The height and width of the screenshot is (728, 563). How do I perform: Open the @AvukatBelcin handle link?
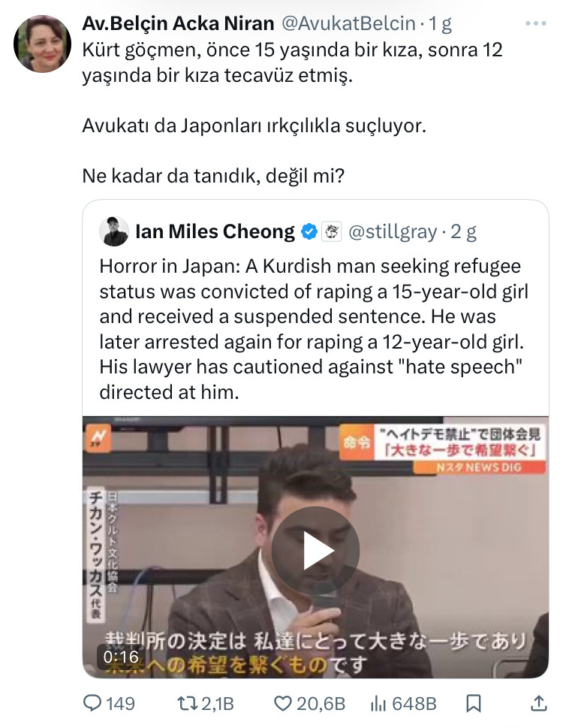tap(348, 23)
